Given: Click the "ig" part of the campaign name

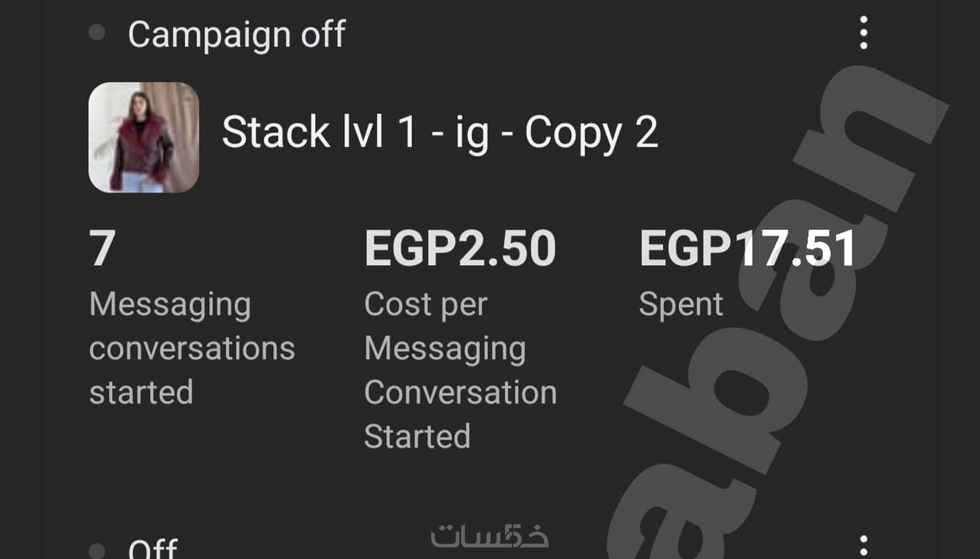Looking at the screenshot, I should pos(472,133).
